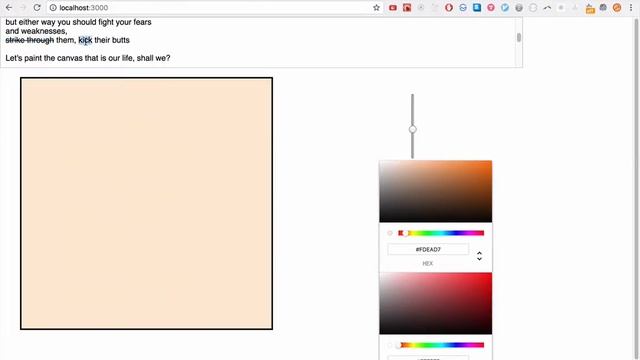Viewport: 640px width, 360px height.
Task: Click the struck-through words 'strike through'
Action: 30,40
